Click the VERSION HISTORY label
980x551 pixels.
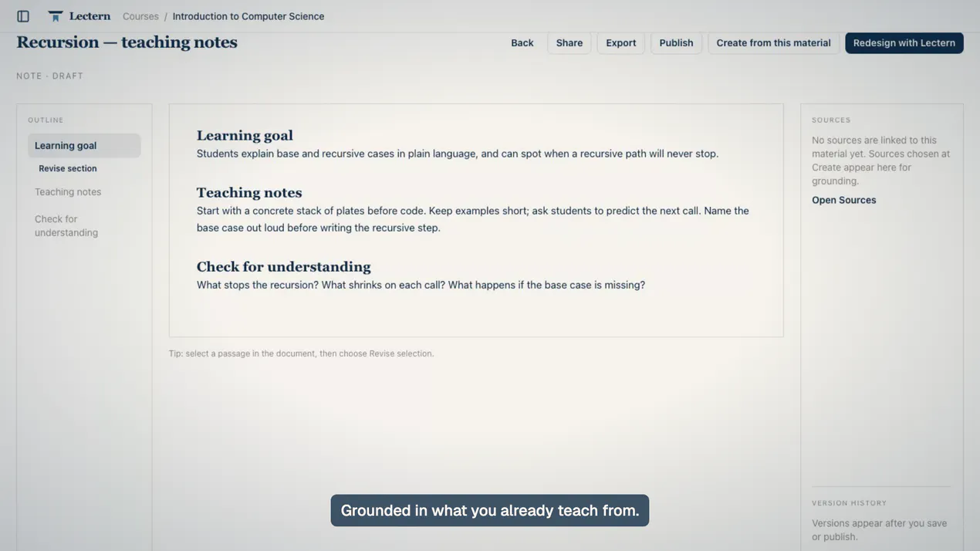click(x=850, y=503)
